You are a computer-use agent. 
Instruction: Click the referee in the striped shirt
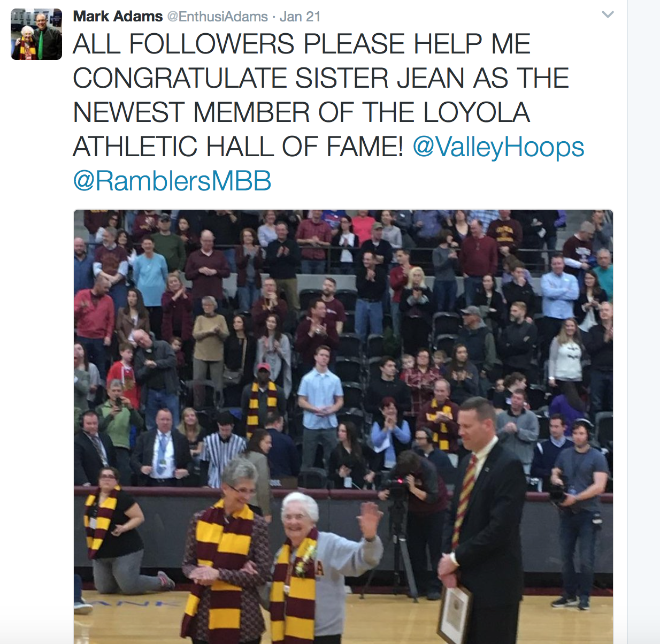(224, 449)
